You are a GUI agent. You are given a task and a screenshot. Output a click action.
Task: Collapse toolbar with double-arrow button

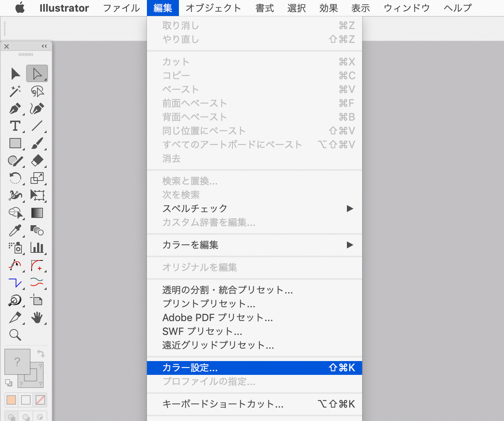click(x=44, y=46)
